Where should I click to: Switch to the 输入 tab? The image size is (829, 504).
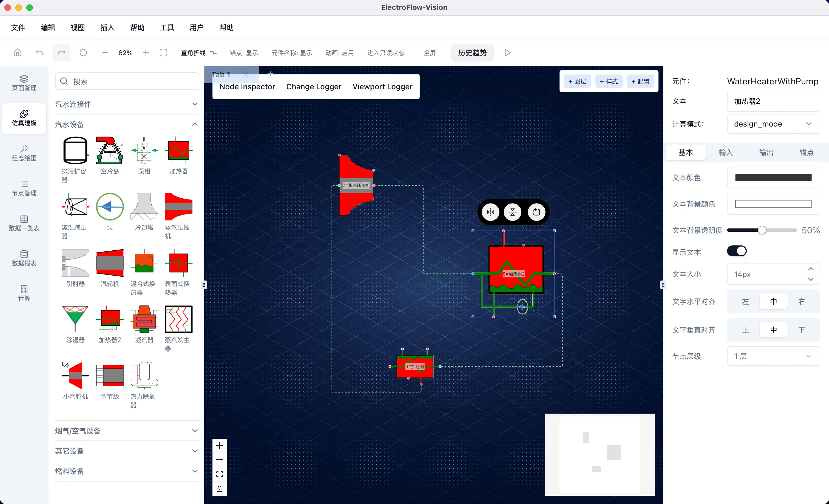pos(726,153)
